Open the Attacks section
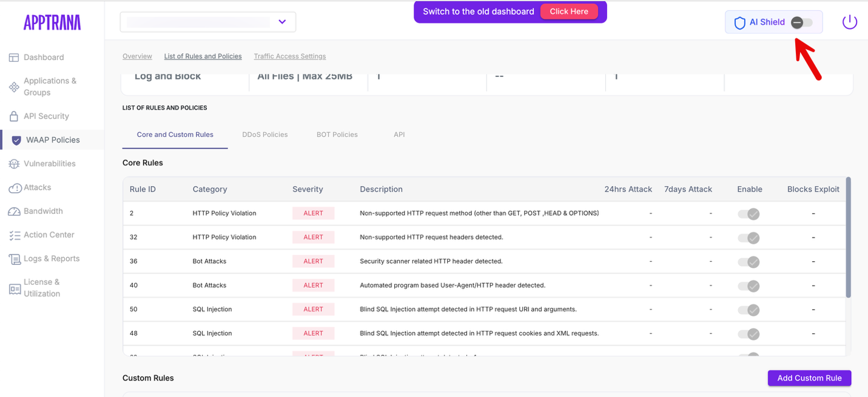Image resolution: width=868 pixels, height=397 pixels. tap(39, 187)
